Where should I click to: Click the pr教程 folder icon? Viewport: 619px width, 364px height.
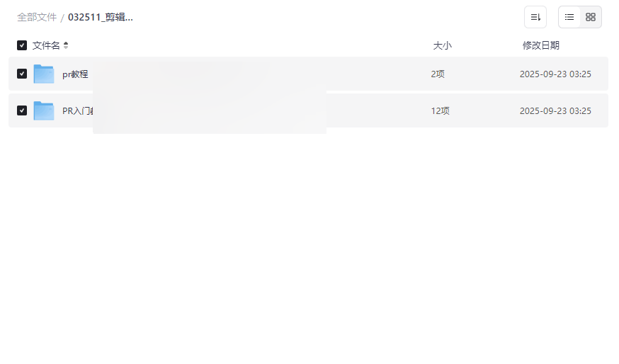44,74
